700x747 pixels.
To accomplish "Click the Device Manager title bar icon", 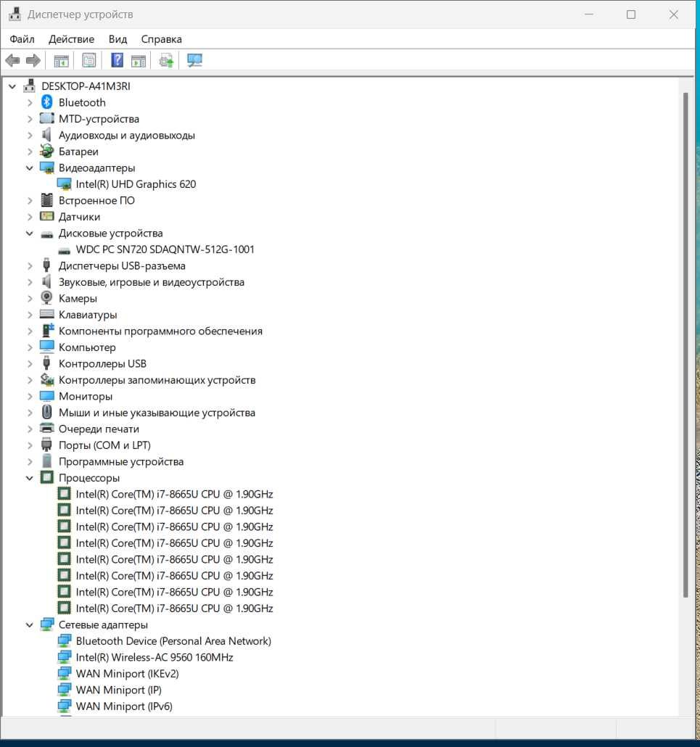I will 15,15.
